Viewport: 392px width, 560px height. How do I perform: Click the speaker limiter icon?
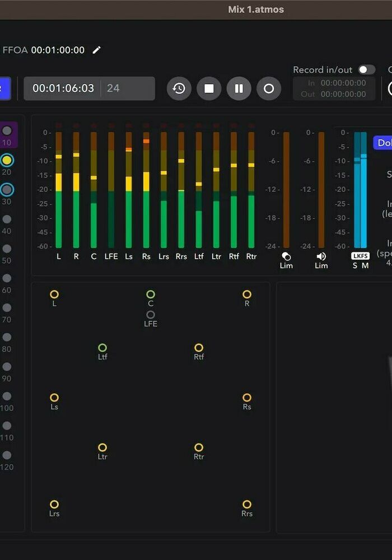321,256
